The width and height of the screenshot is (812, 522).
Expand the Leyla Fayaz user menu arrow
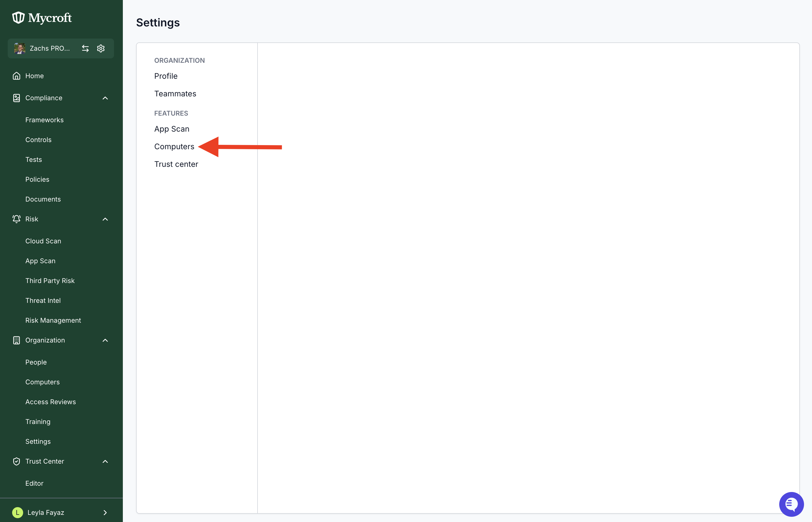pos(105,513)
